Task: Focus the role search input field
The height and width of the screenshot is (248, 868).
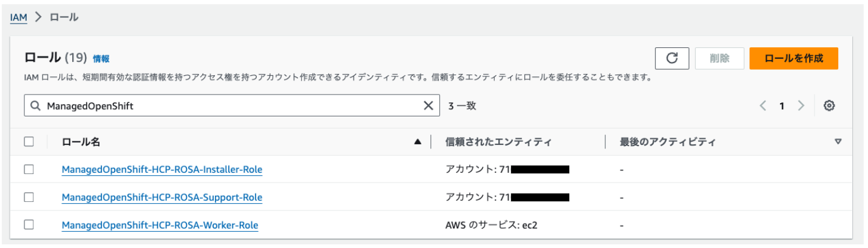Action: 232,106
